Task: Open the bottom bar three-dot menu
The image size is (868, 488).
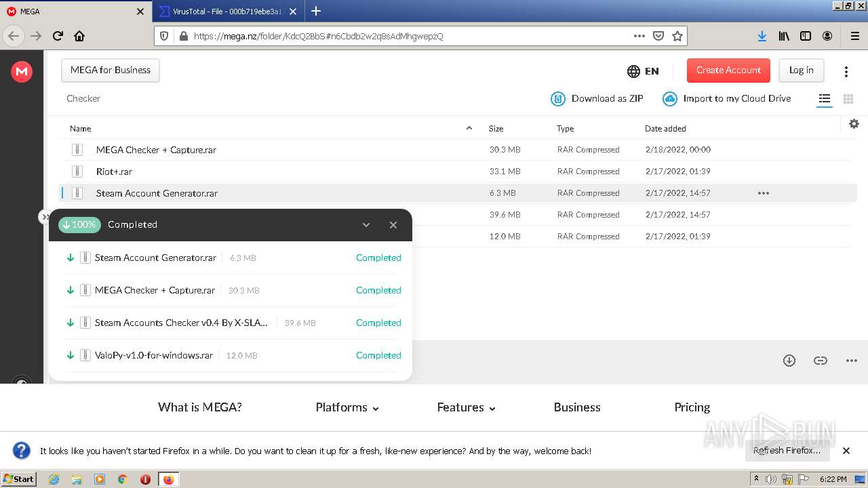Action: tap(852, 361)
